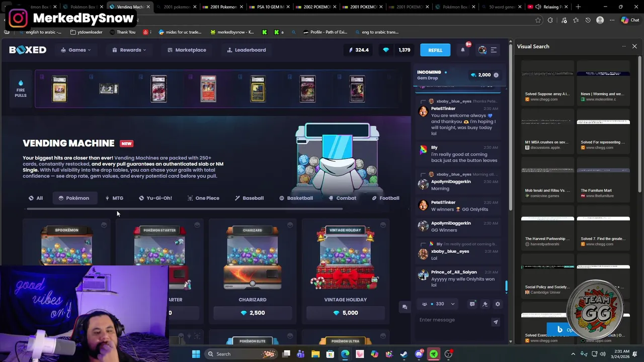Click the gem balance diamond icon

386,50
